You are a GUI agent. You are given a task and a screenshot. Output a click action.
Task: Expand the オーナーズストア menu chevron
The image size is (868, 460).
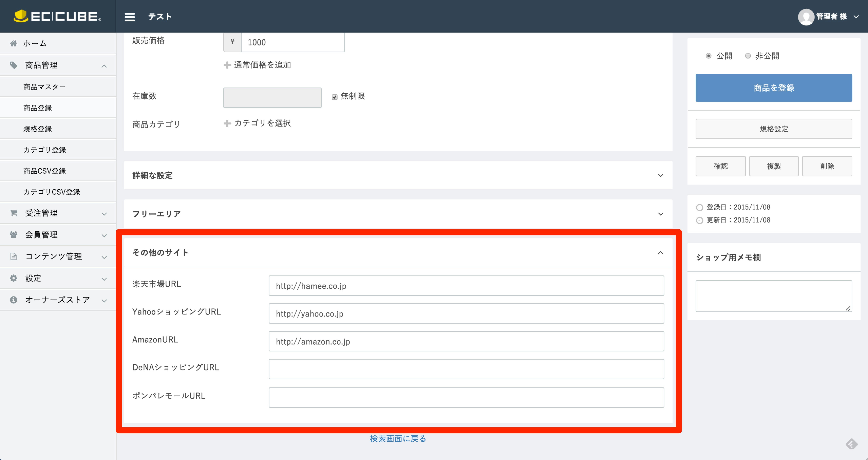pyautogui.click(x=104, y=301)
